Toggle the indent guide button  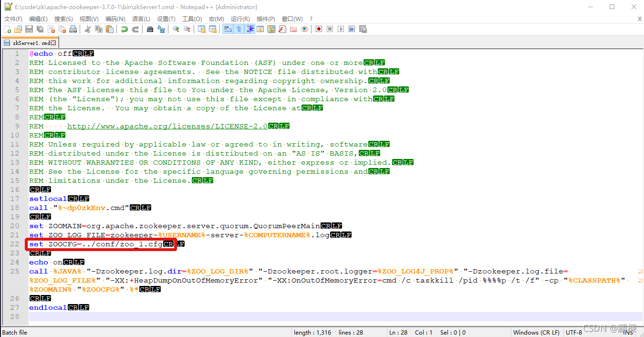coord(250,29)
